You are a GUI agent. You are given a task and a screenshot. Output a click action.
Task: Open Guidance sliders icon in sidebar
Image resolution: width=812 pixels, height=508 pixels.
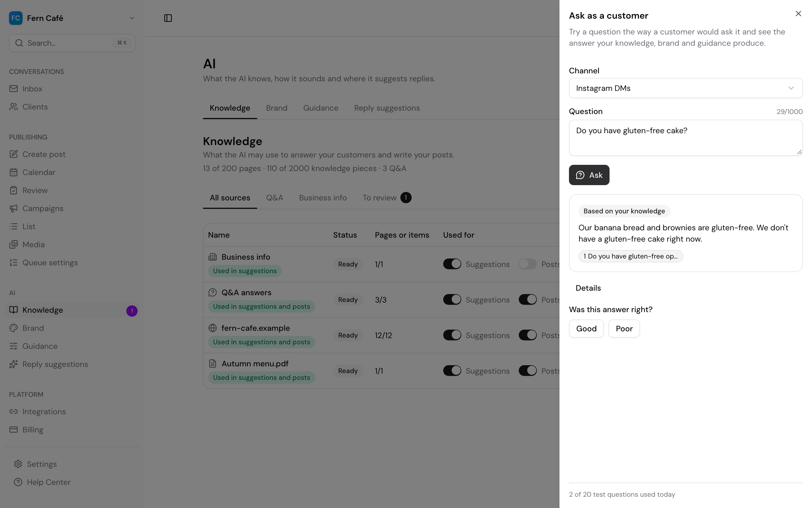(14, 346)
